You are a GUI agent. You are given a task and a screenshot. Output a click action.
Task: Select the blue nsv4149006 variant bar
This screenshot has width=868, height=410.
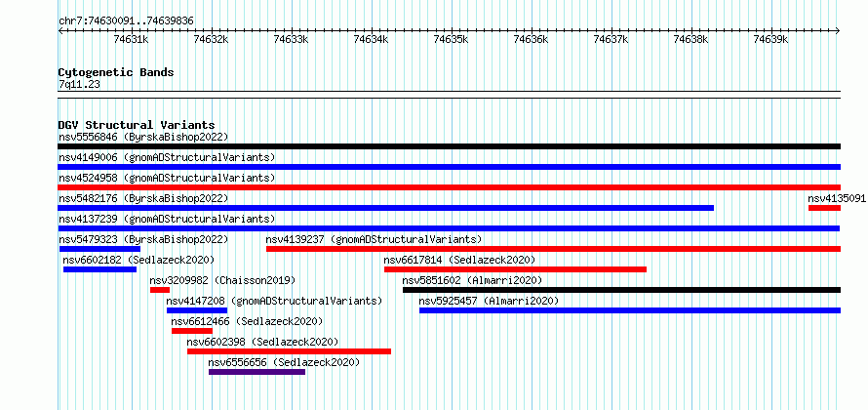[x=449, y=167]
